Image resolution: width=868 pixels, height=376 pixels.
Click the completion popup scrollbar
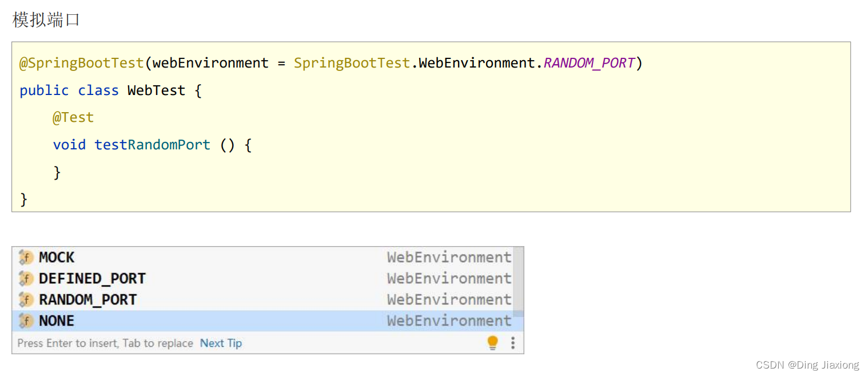[518, 280]
